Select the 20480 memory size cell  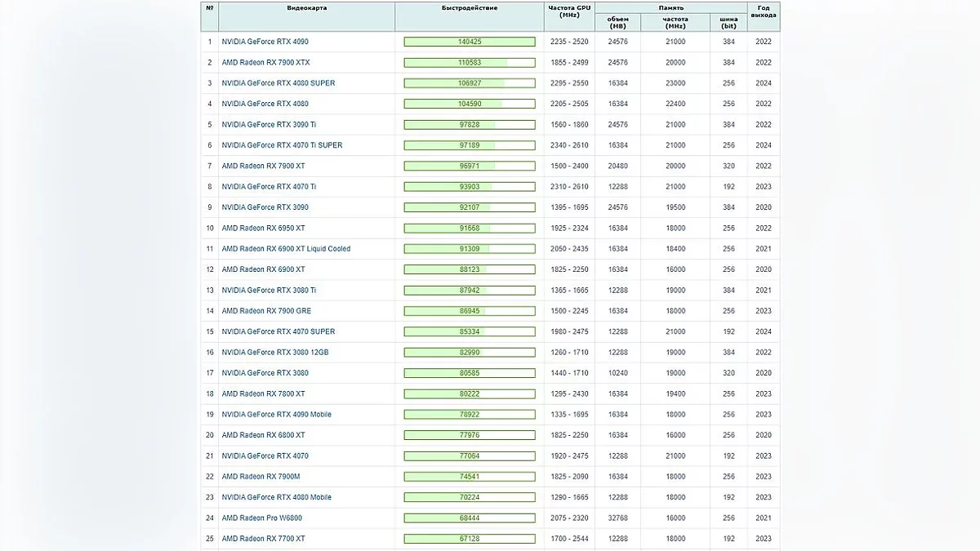(618, 166)
